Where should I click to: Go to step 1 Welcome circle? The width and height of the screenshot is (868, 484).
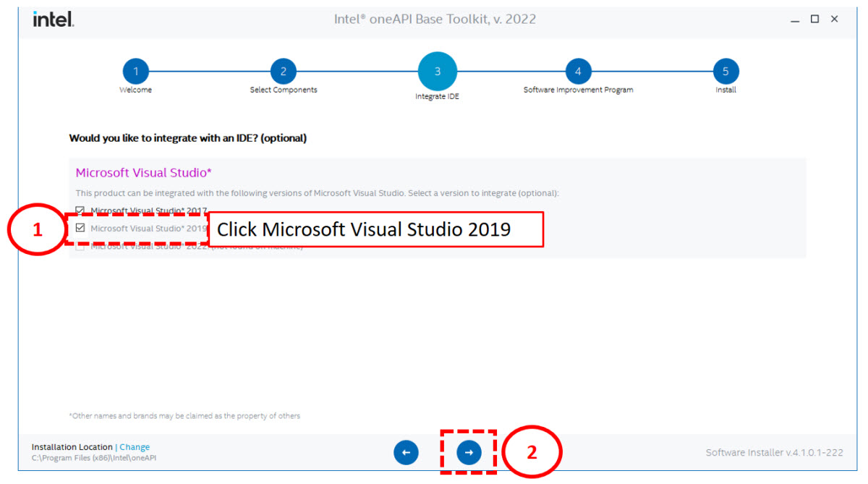click(x=135, y=71)
